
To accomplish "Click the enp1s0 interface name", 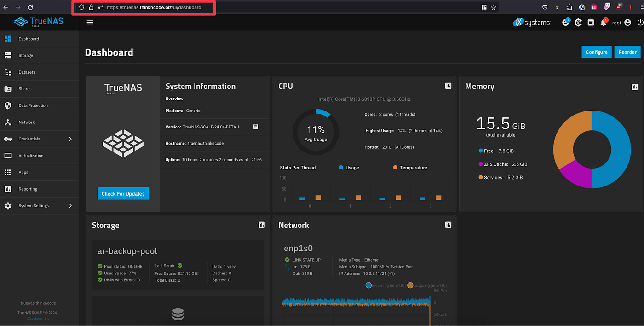I will coord(299,248).
